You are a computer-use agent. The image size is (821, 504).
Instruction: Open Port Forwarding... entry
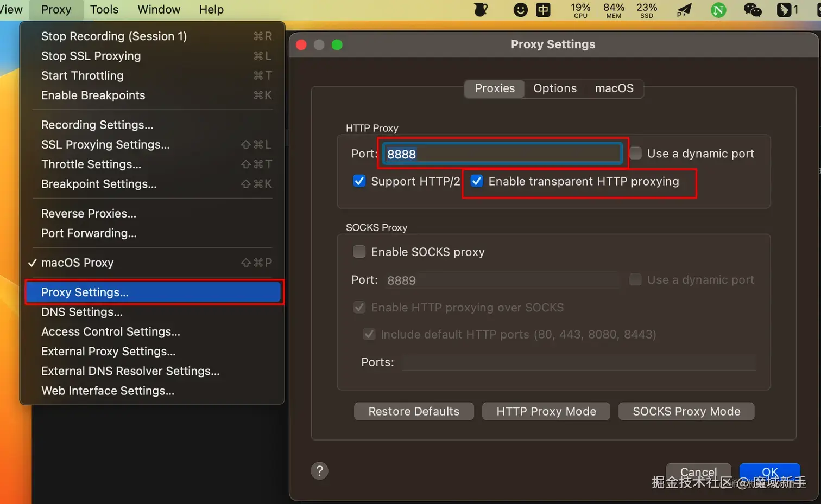click(x=153, y=233)
